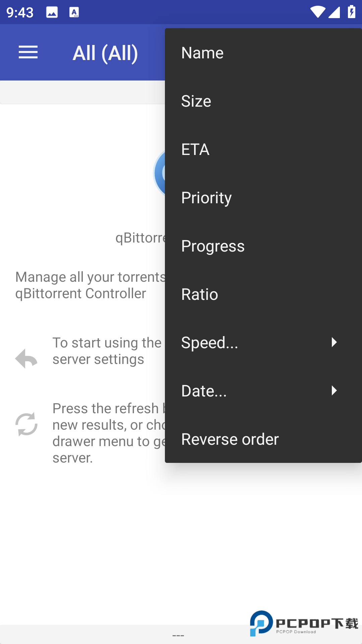Tap the picture notification icon in status bar
362x644 pixels.
(52, 12)
